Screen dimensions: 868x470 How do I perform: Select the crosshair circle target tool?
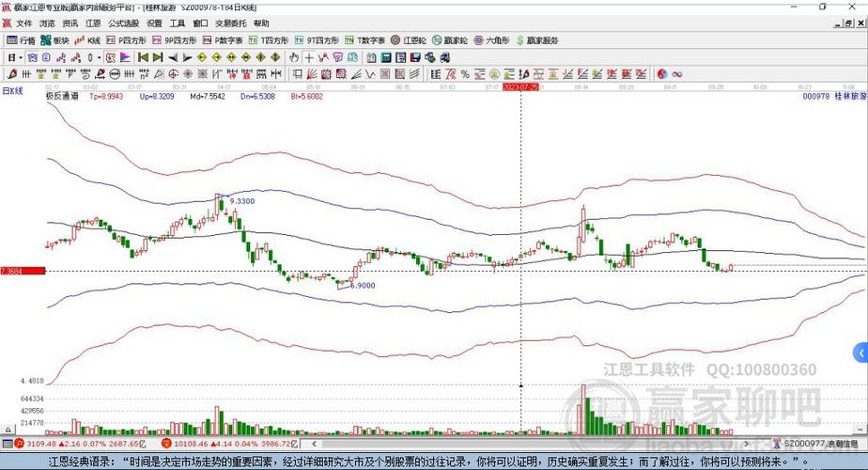pos(174,73)
